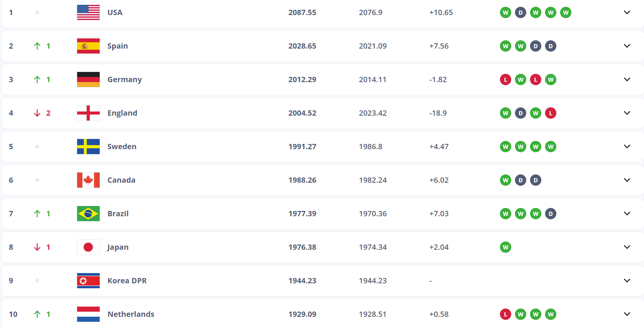Click the Netherlands flag icon
This screenshot has height=327, width=644.
tap(88, 314)
